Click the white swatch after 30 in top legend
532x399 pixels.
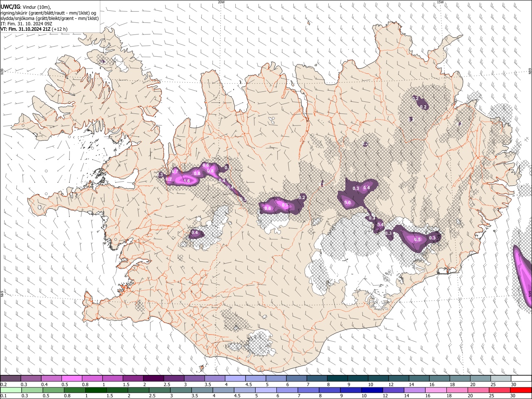tap(521, 379)
